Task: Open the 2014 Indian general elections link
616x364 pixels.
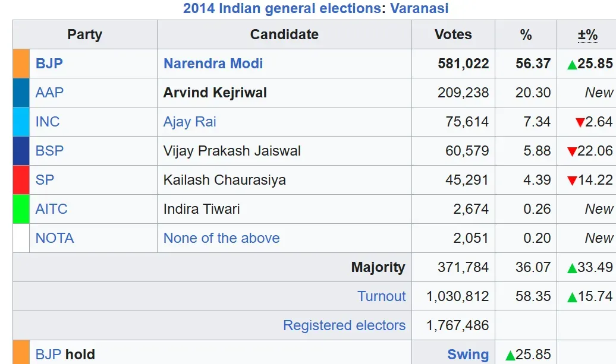Action: point(282,8)
